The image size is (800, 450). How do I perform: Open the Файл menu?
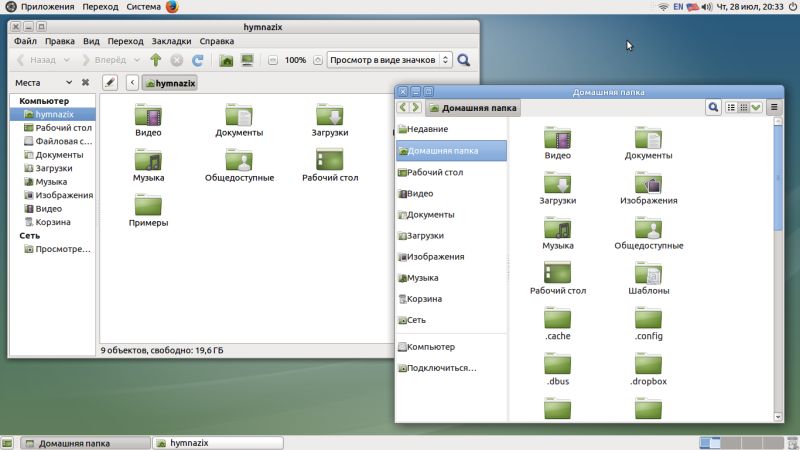pos(26,41)
